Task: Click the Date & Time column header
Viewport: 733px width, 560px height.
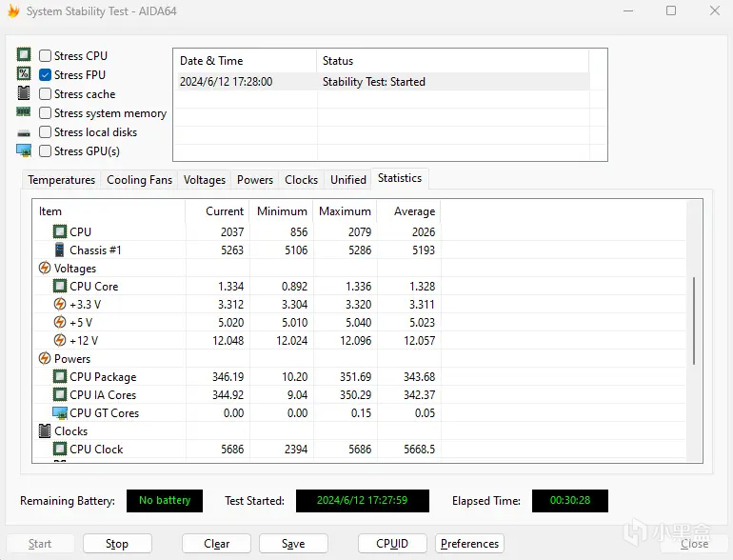Action: [x=245, y=61]
